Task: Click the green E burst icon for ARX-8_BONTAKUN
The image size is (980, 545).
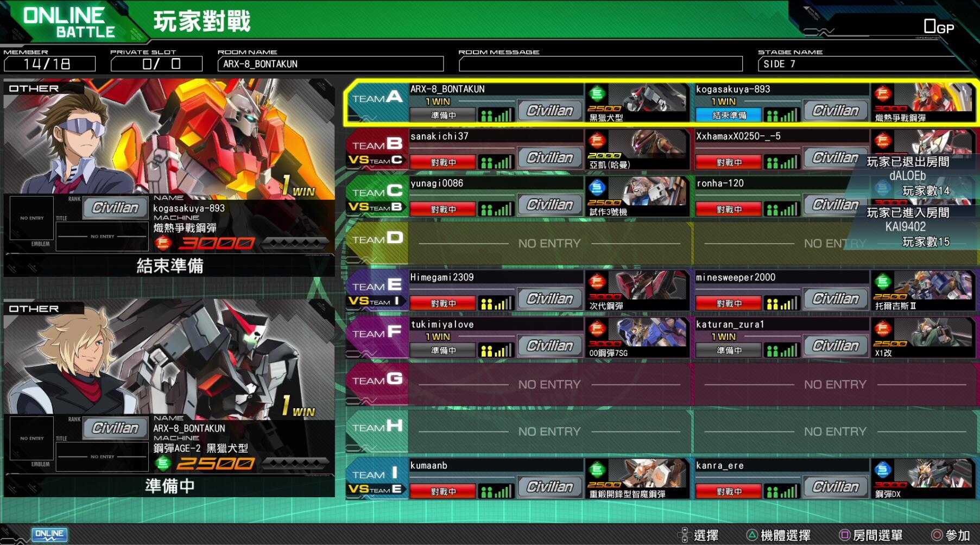Action: [597, 93]
